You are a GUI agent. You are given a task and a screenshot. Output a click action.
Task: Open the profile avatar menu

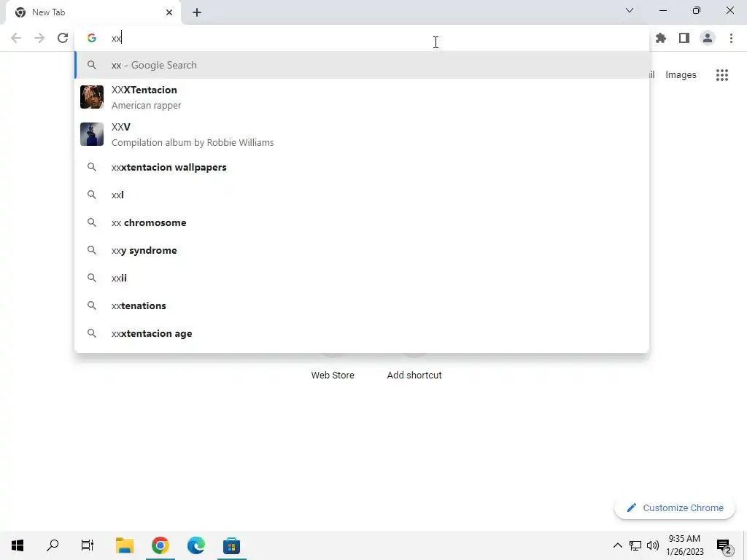click(708, 38)
